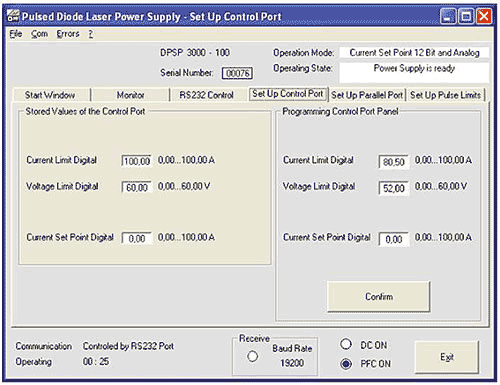This screenshot has height=385, width=500.
Task: Close the Pulsed Diode Laser Power Supply window
Action: [484, 16]
